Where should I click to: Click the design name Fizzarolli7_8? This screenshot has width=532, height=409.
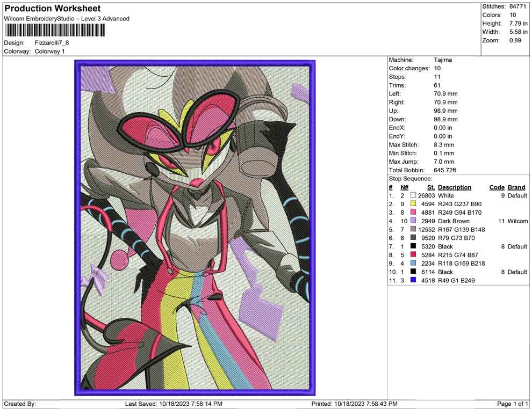pyautogui.click(x=52, y=43)
